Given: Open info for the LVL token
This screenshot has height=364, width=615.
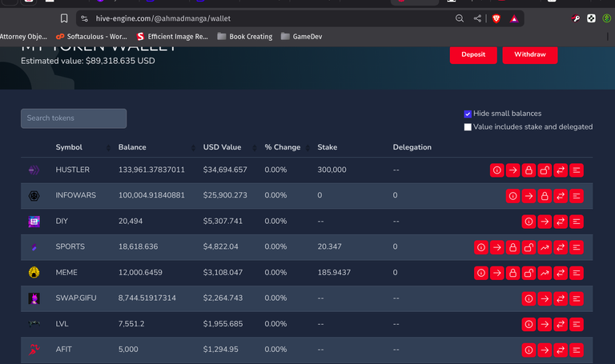Looking at the screenshot, I should (x=529, y=325).
